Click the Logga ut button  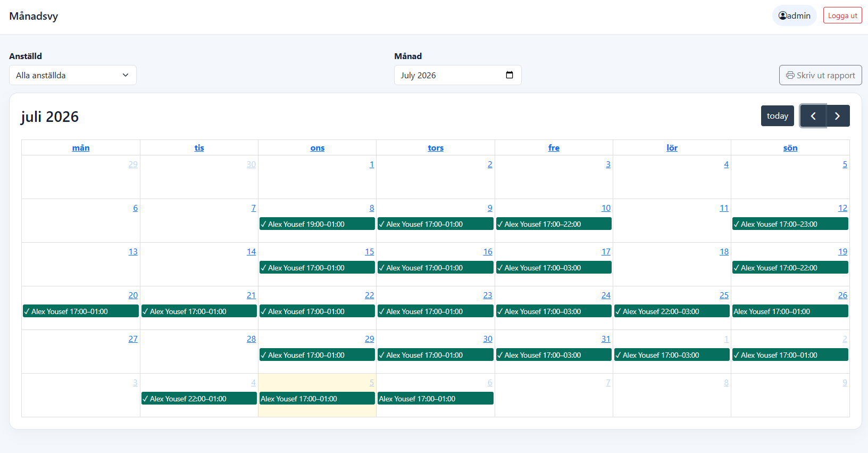842,15
